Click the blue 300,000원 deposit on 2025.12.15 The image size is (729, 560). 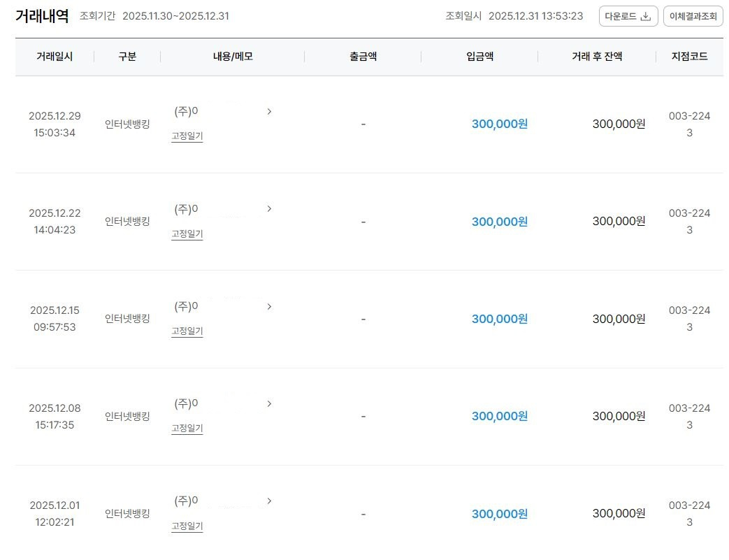pyautogui.click(x=499, y=319)
